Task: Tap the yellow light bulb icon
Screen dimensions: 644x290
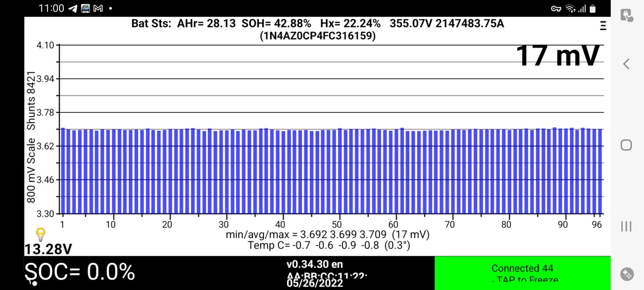Action: point(40,234)
